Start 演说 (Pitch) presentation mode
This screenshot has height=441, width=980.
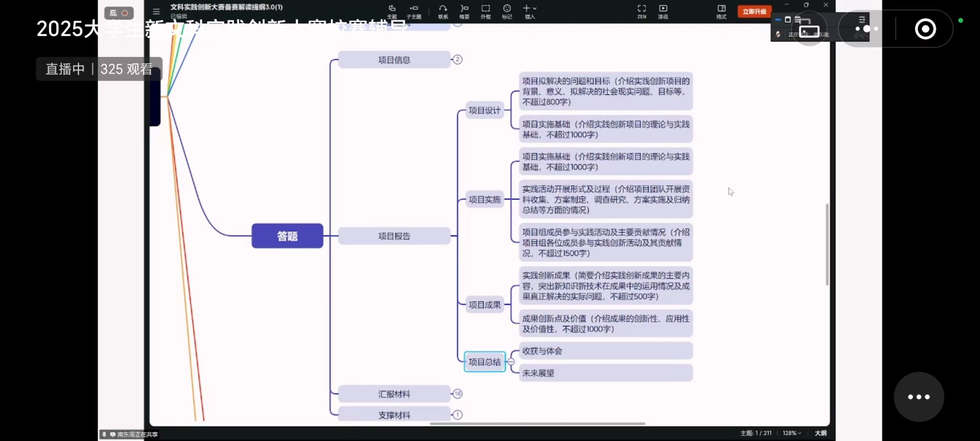tap(663, 11)
